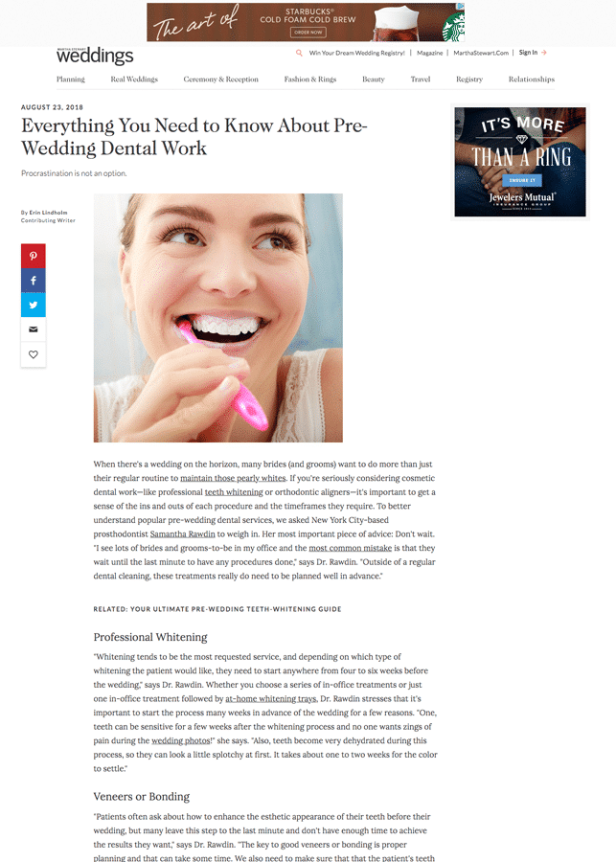Share article on Pinterest
This screenshot has width=616, height=862.
[33, 256]
